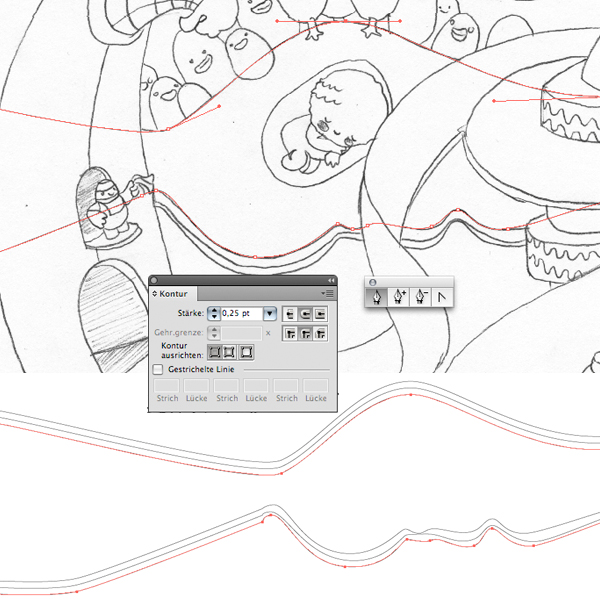Collapse Kontur panel with double-arrow icon
This screenshot has width=600, height=600.
point(331,280)
